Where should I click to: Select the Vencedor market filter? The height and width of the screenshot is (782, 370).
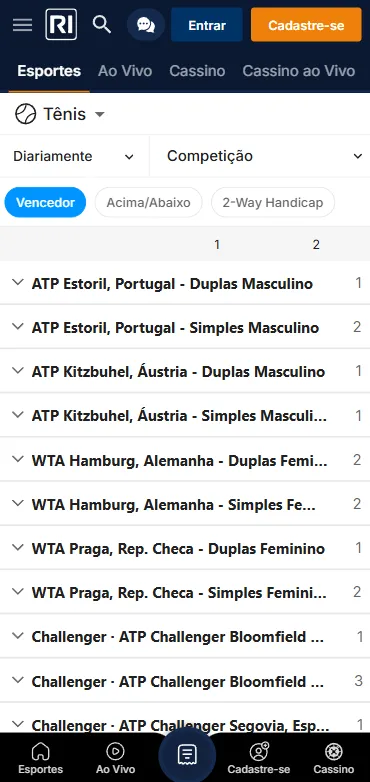pyautogui.click(x=45, y=202)
